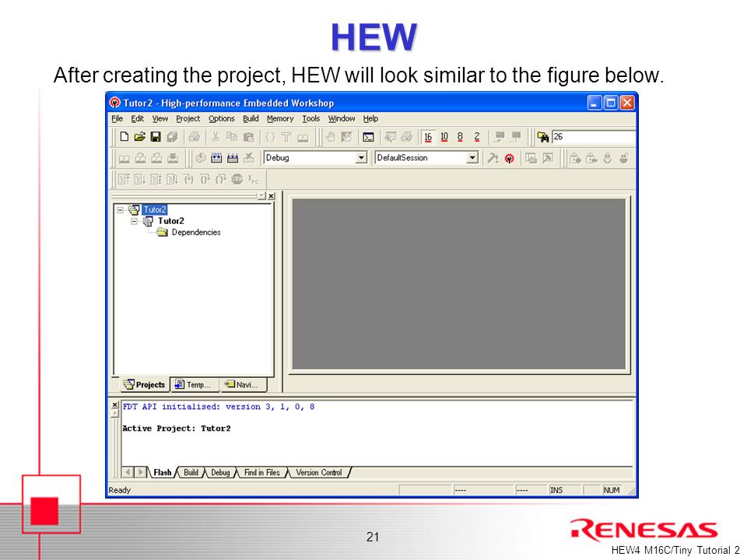Screen dimensions: 747x560
Task: Open the DefaultSession dropdown
Action: (x=472, y=158)
